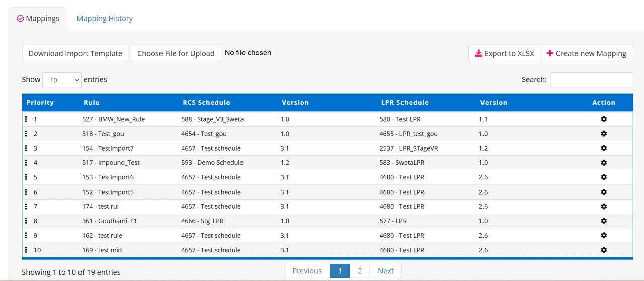Switch to the Mappings tab
The width and height of the screenshot is (644, 281).
click(38, 18)
